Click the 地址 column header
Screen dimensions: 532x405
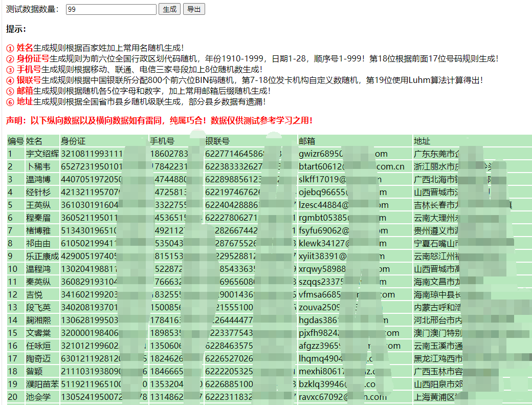tap(422, 141)
